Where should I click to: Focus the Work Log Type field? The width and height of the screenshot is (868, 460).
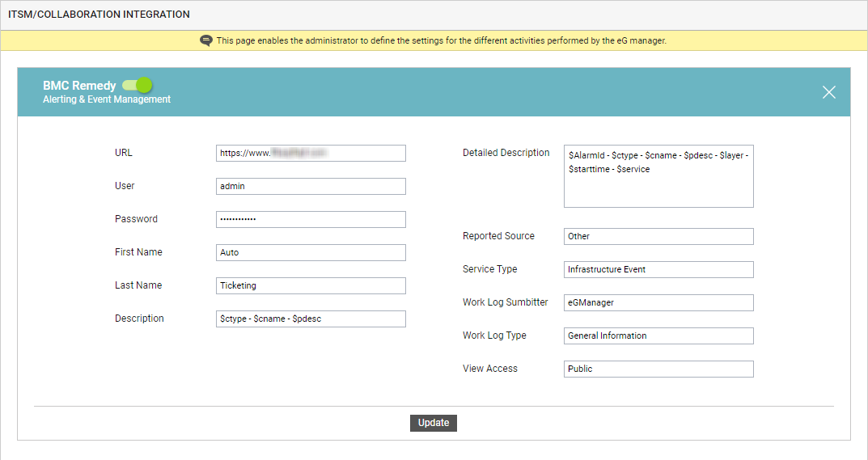click(658, 336)
